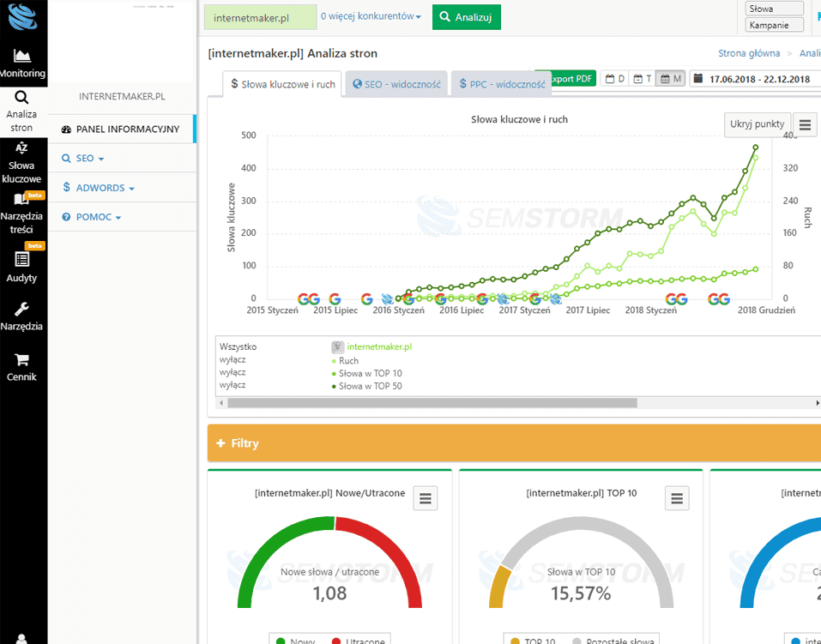Click right arrow of chart scrollbar
This screenshot has height=644, width=821.
[818, 403]
